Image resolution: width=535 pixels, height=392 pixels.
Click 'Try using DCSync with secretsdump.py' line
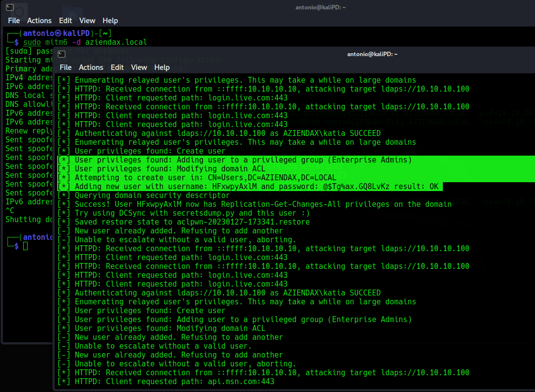[184, 213]
